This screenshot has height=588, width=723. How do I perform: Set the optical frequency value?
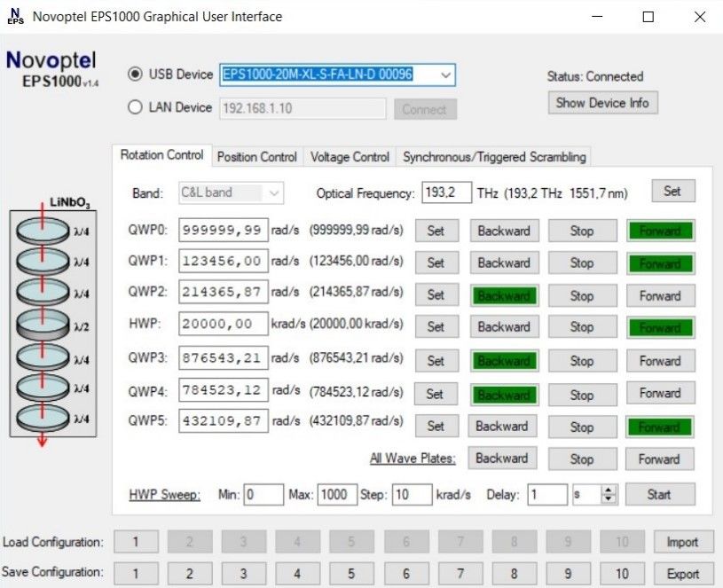672,192
